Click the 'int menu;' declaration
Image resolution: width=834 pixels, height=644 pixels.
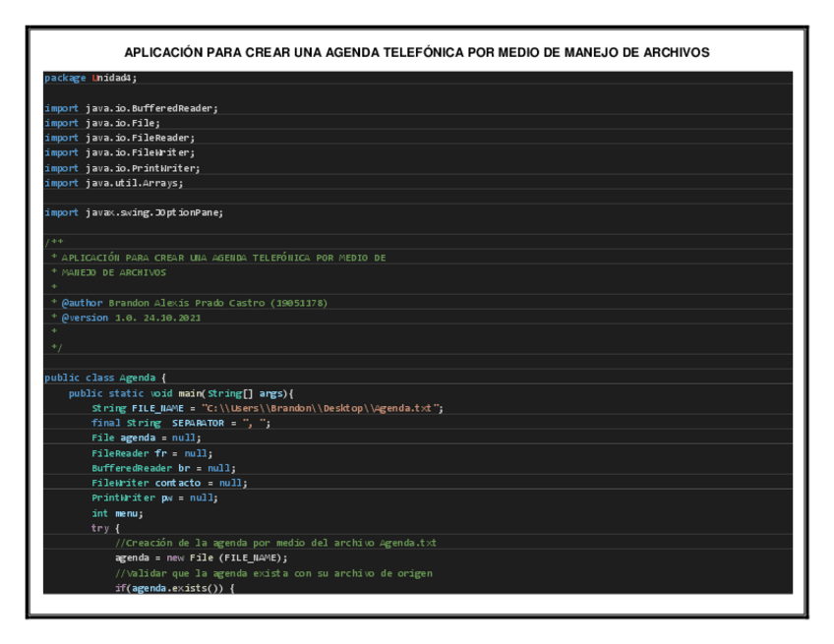117,513
